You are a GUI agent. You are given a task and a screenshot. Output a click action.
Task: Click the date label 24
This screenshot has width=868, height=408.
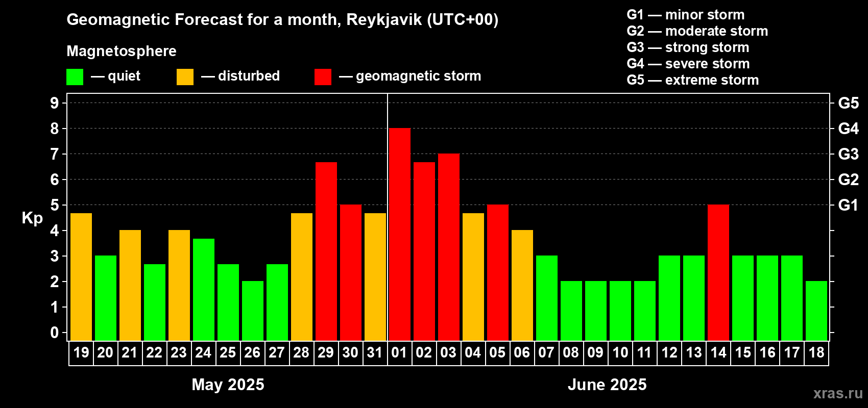[204, 353]
